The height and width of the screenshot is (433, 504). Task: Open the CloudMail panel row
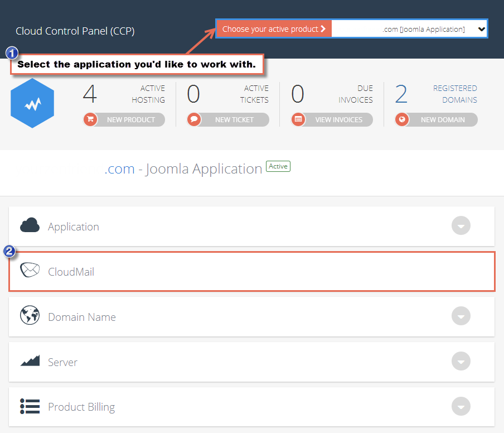[251, 272]
